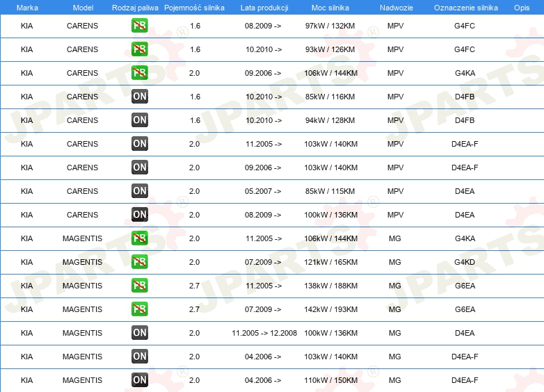544x392 pixels.
Task: Click engine code G4FC in the 97kW row
Action: [465, 26]
